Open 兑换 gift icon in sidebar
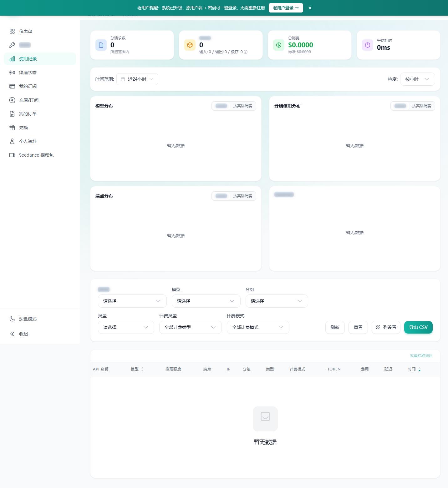448x488 pixels. click(12, 128)
